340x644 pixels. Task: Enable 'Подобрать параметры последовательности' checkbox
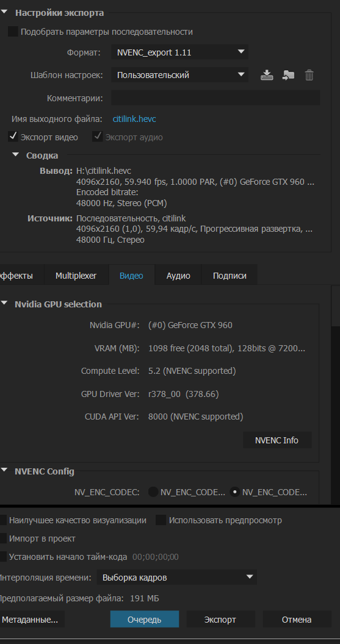(x=13, y=32)
